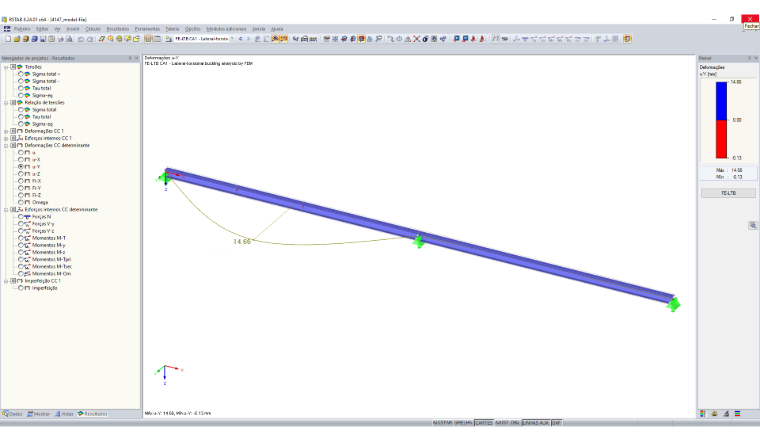Select u-X deformation radio button

click(x=21, y=159)
